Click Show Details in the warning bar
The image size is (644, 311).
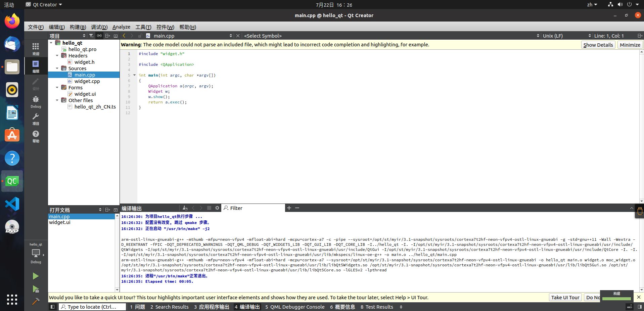(598, 45)
